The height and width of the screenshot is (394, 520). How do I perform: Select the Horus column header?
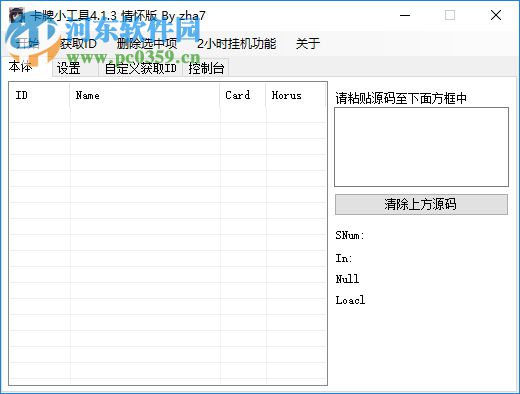296,95
